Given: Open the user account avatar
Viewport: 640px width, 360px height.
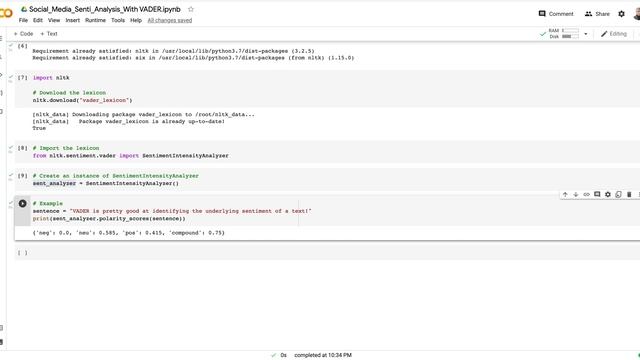Looking at the screenshot, I should tap(637, 14).
